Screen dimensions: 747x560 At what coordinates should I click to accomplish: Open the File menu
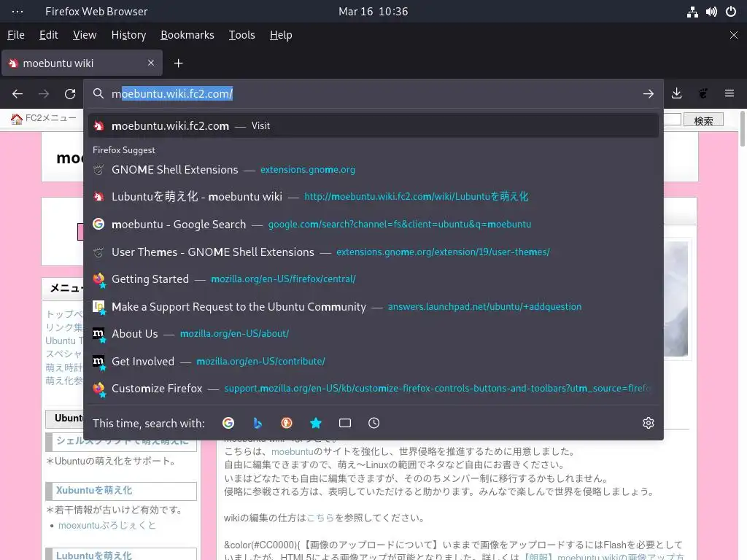[x=16, y=35]
